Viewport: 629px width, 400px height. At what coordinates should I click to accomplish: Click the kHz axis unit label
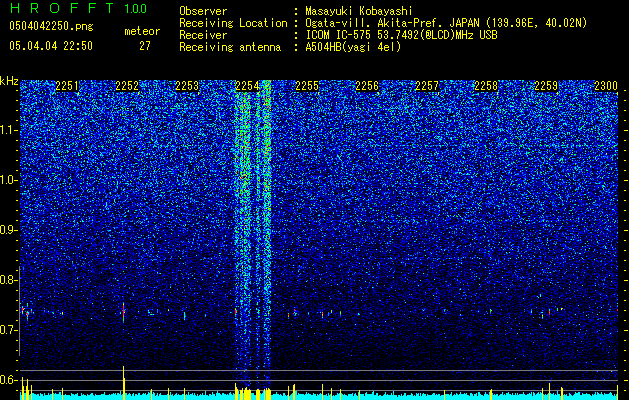(x=9, y=81)
